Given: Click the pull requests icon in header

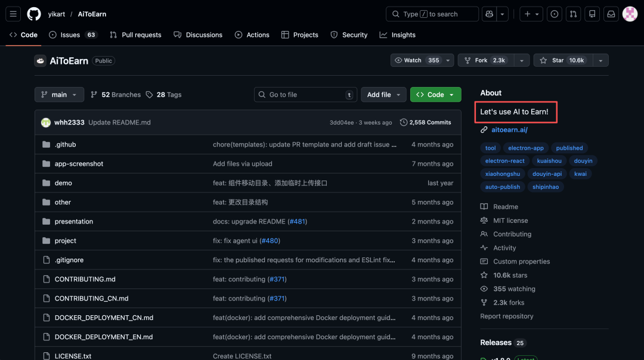Looking at the screenshot, I should pos(573,14).
